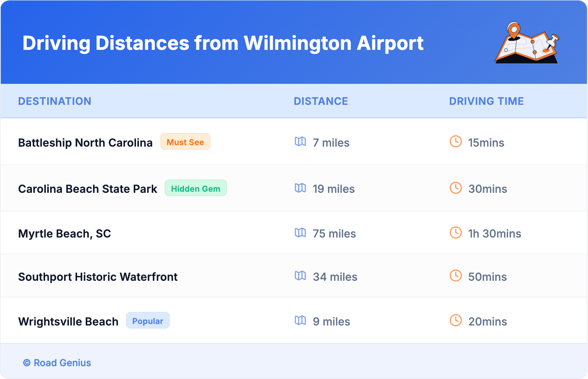Click the clock icon beside 15mins
Viewport: 588px width, 379px height.
click(456, 141)
